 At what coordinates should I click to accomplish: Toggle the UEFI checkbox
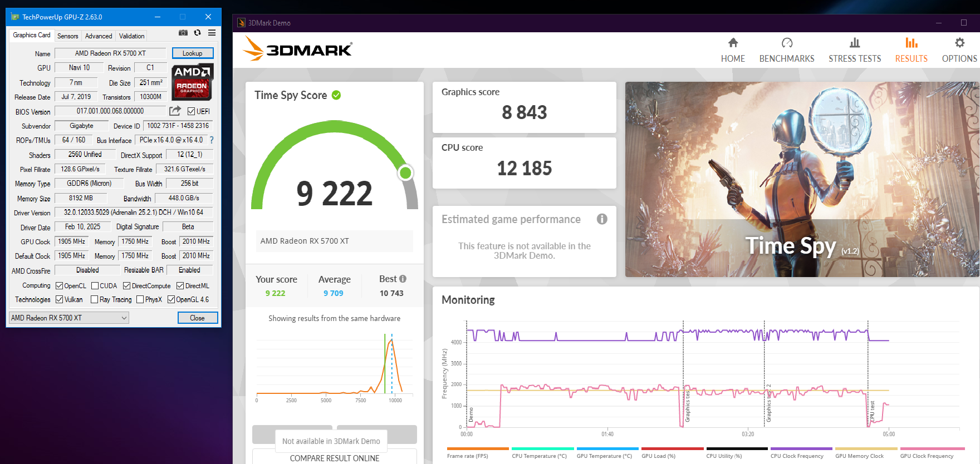[x=191, y=111]
